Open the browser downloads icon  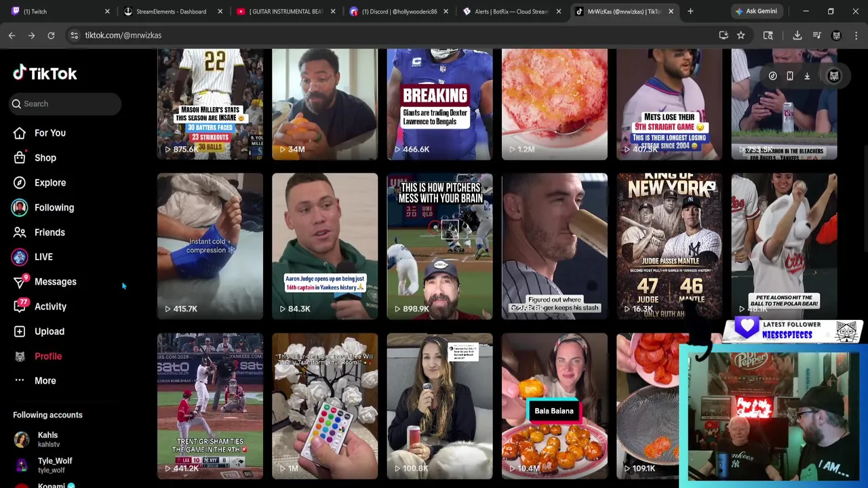797,35
